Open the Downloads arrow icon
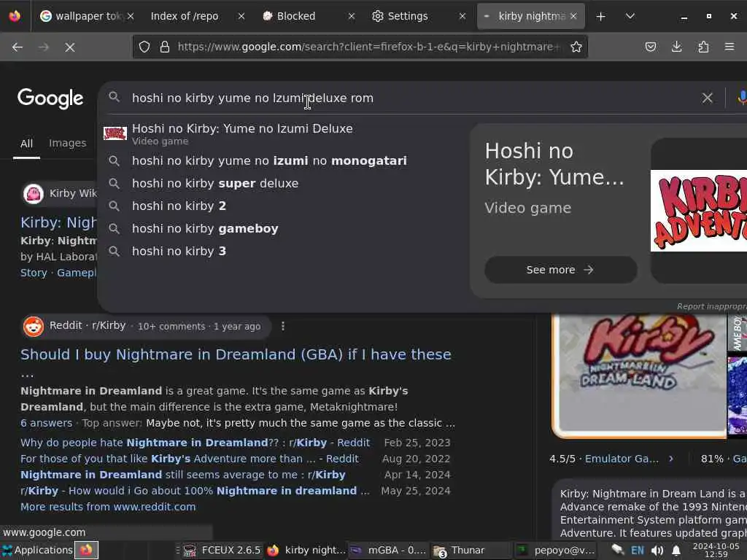The width and height of the screenshot is (747, 560). tap(676, 47)
